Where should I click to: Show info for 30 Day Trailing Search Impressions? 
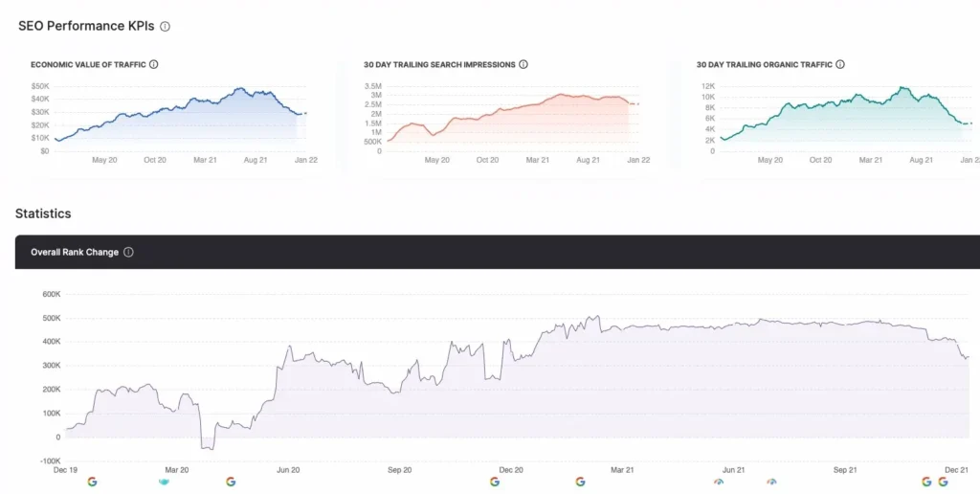(x=523, y=65)
